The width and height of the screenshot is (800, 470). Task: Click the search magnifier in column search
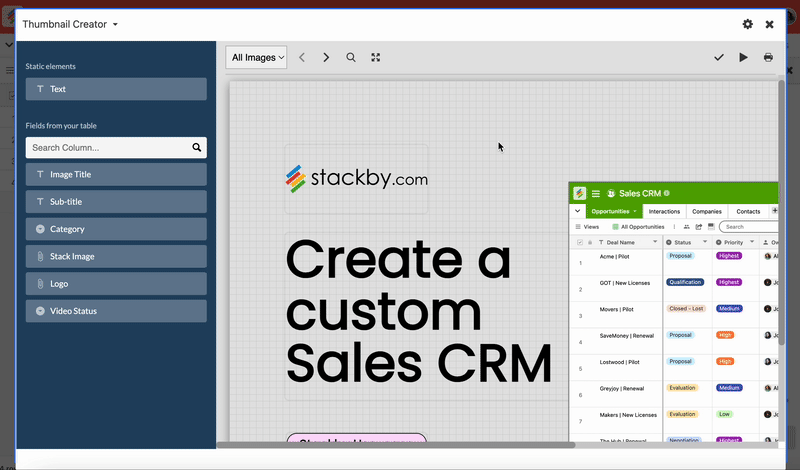196,147
